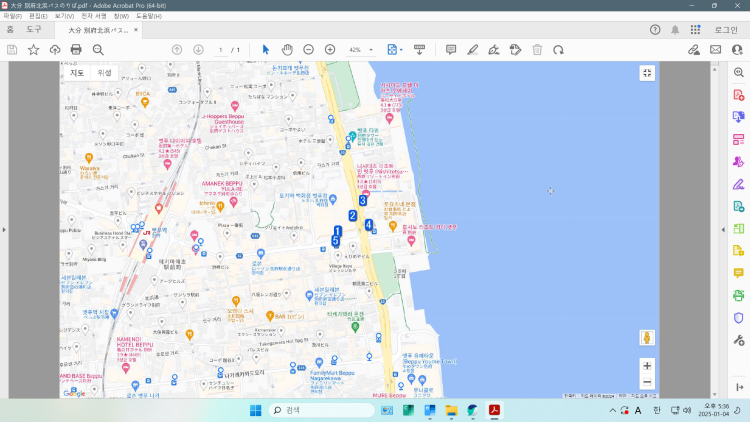Screen dimensions: 750x422
Task: Click the page number input field
Action: (x=221, y=50)
